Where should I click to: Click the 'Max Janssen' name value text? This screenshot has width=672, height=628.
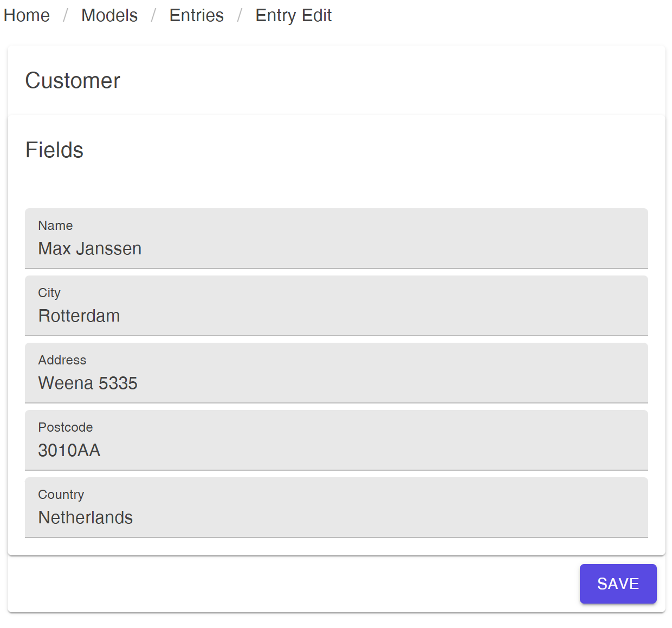click(90, 248)
